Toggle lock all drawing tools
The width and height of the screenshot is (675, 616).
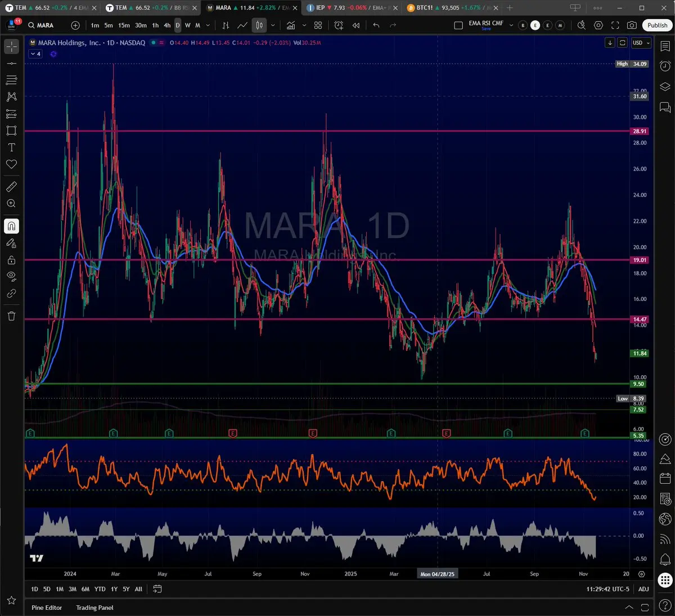tap(11, 260)
